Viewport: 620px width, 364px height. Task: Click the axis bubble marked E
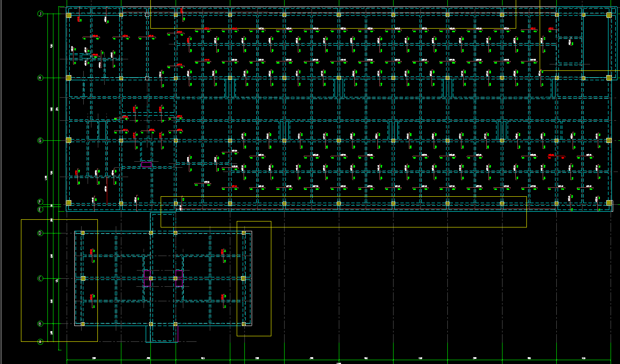pyautogui.click(x=41, y=210)
